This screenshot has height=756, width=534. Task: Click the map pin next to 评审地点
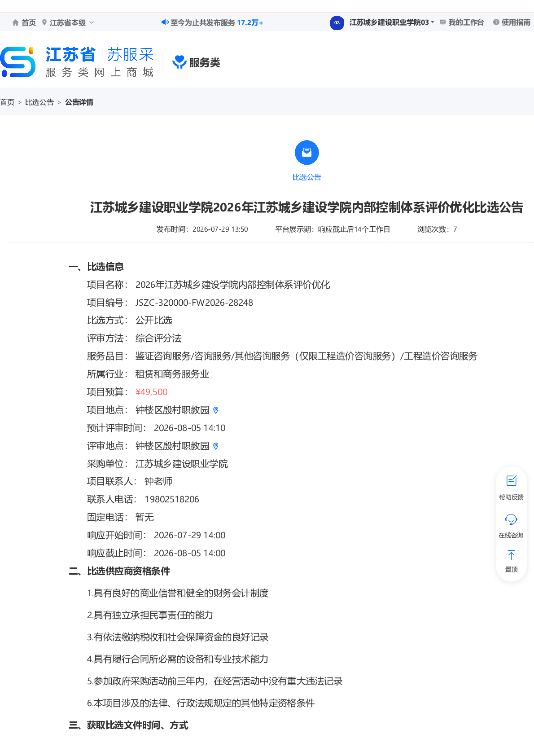[x=216, y=446]
